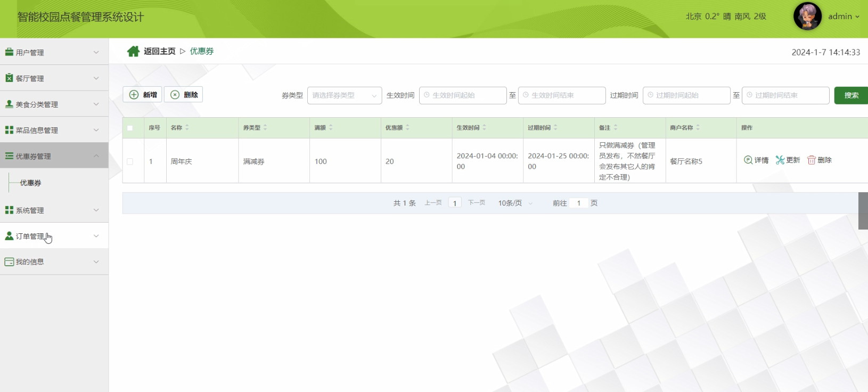Collapse the 优惠券管理 chevron
Image resolution: width=868 pixels, height=392 pixels.
tap(96, 156)
